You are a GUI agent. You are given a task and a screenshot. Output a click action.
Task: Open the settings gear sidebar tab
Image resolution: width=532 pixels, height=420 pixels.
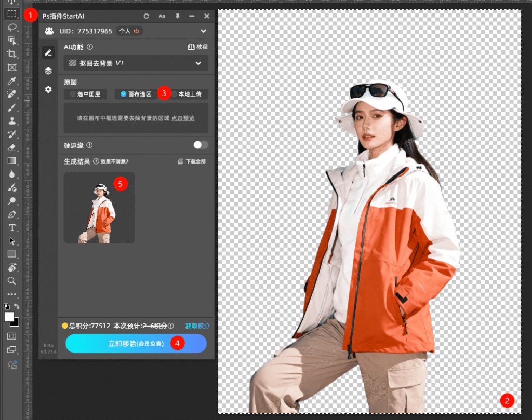pyautogui.click(x=48, y=89)
